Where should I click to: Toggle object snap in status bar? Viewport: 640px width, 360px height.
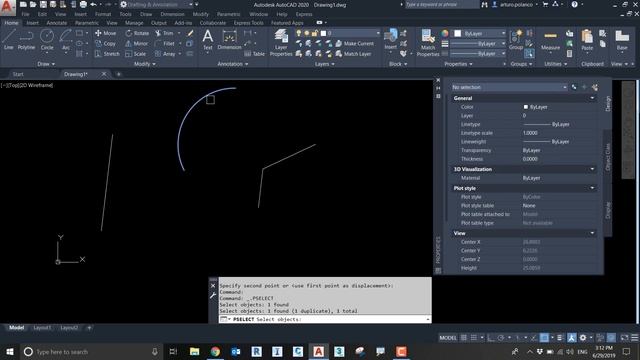[x=544, y=338]
